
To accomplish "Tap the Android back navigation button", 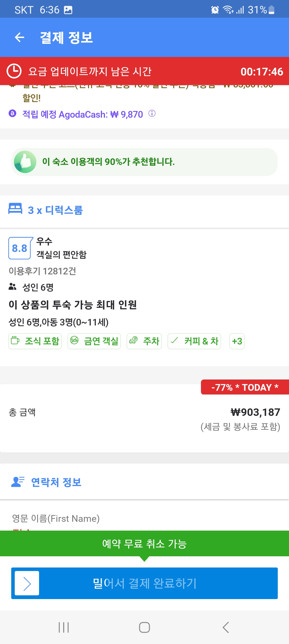I will point(226,627).
